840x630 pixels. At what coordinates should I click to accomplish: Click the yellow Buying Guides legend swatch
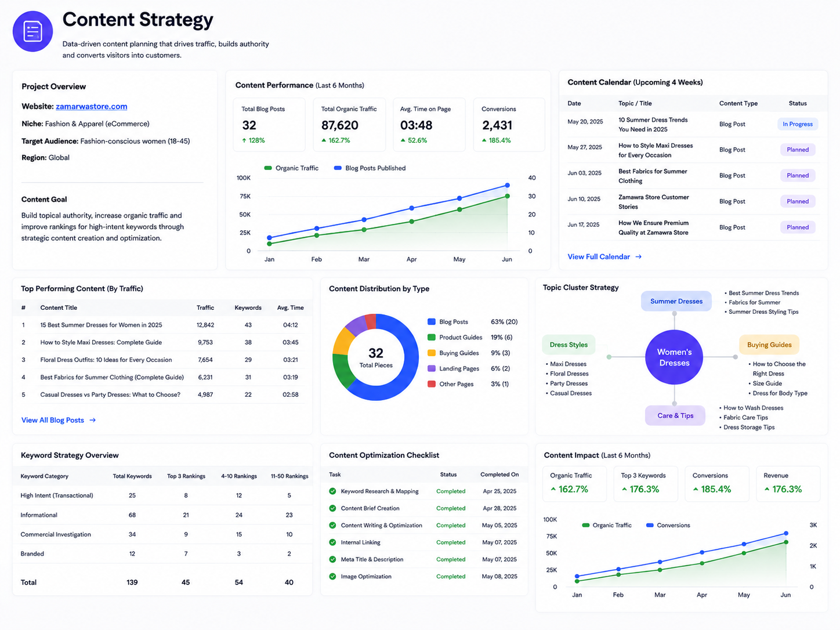[x=432, y=353]
